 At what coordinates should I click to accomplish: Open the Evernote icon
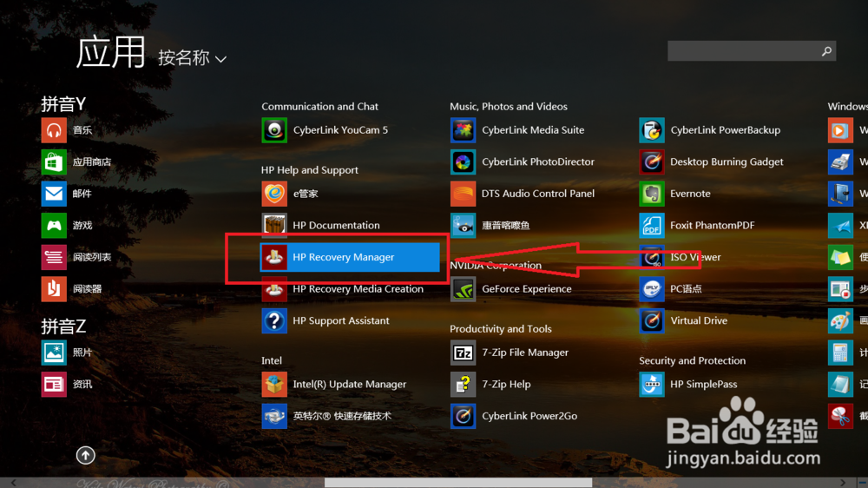pos(652,194)
